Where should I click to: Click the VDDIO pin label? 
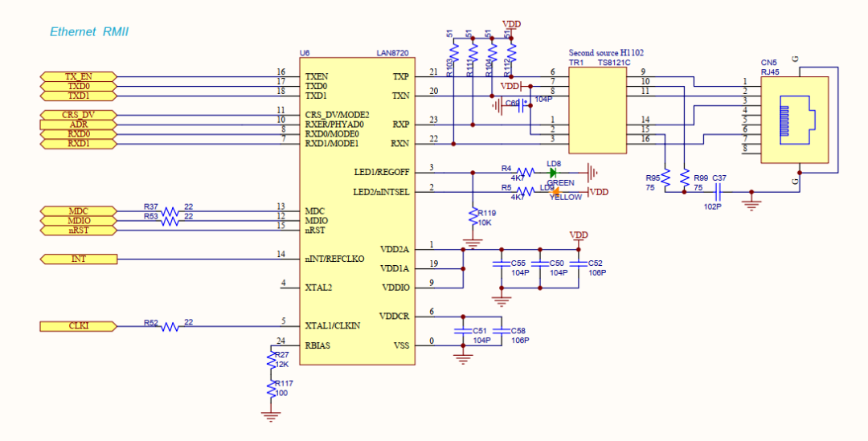[x=395, y=288]
